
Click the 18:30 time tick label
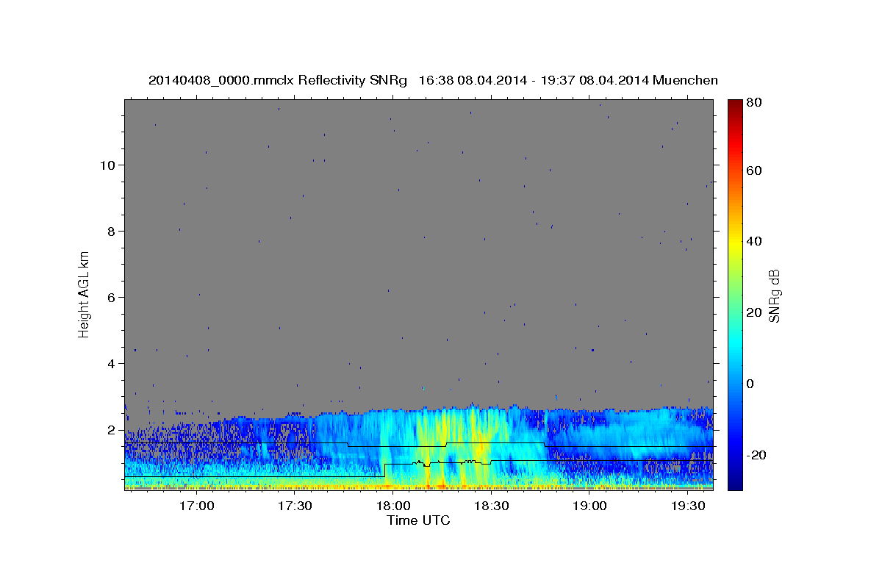(x=492, y=505)
